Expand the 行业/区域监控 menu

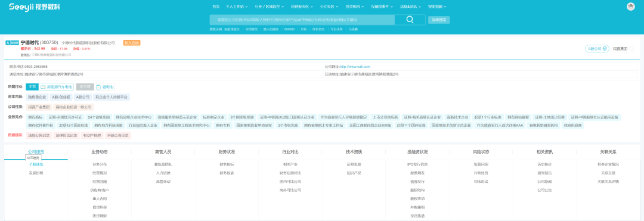270,7
